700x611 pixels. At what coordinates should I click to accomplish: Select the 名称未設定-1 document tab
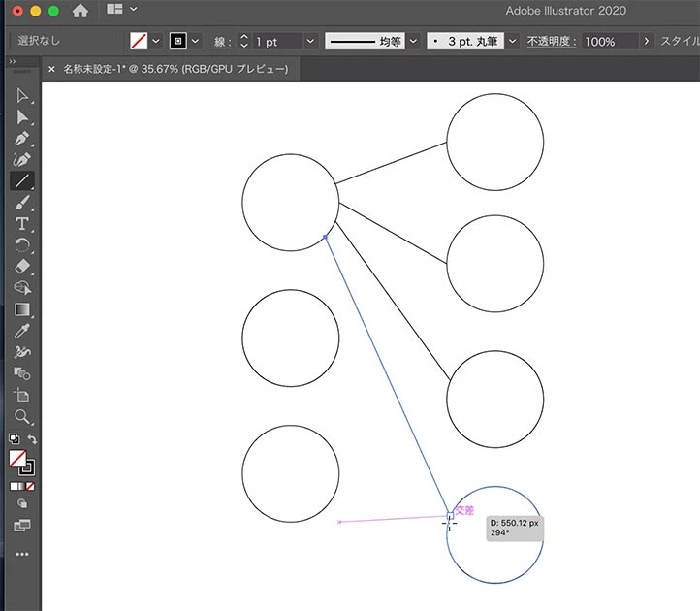click(x=175, y=69)
